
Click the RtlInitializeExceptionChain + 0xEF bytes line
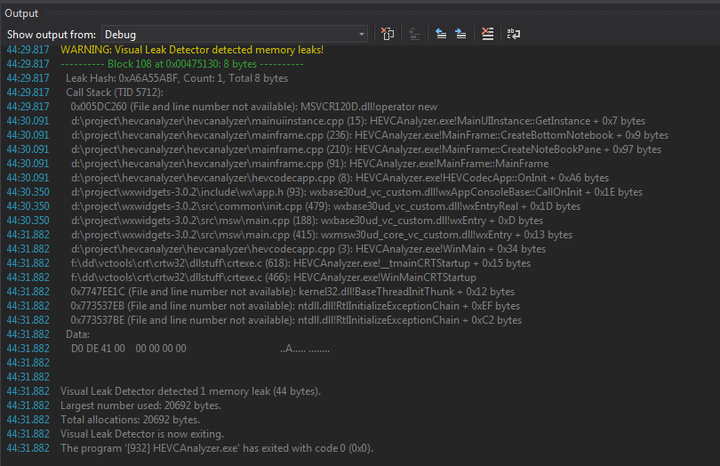pyautogui.click(x=295, y=306)
